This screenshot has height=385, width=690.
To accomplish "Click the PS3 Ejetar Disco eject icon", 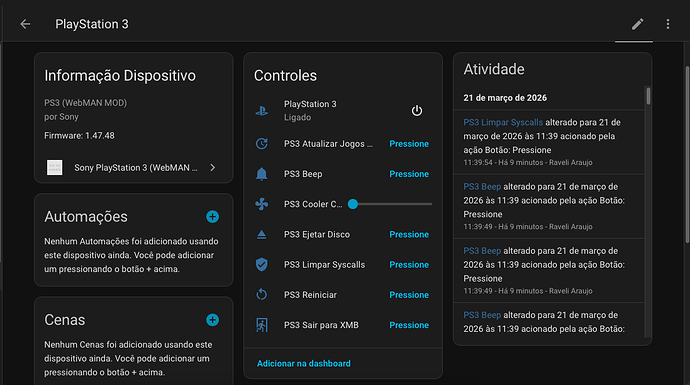I will tap(261, 235).
